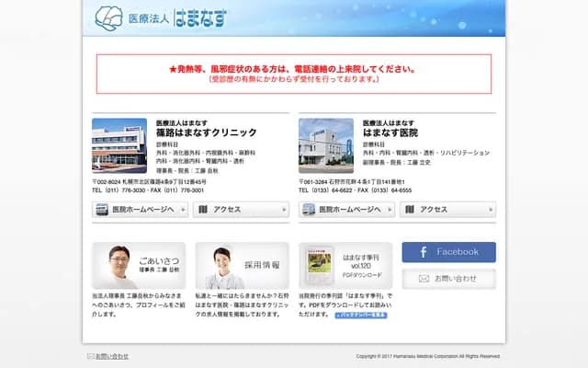Click the Hamanasu medical corporation logo
588x368 pixels.
point(162,17)
